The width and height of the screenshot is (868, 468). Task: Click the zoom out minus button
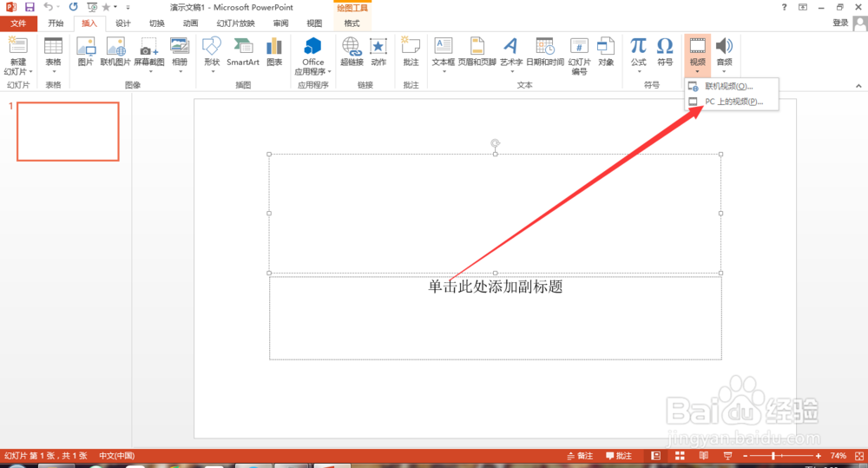tap(745, 456)
